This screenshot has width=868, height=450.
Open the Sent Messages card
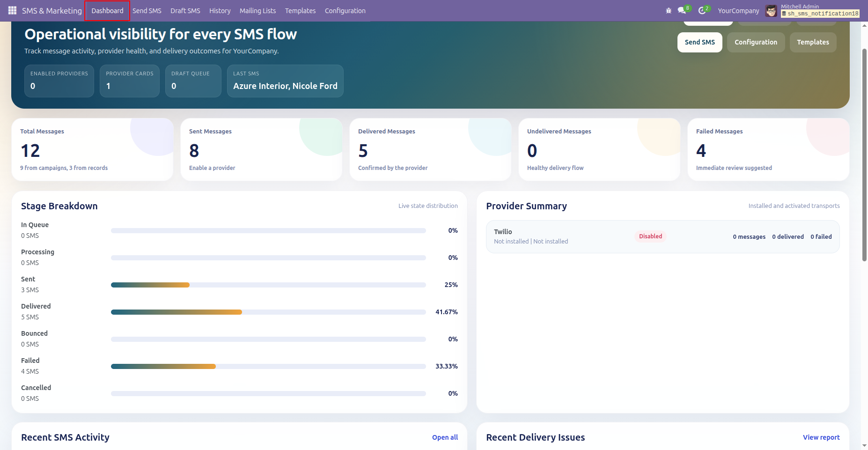coord(262,149)
